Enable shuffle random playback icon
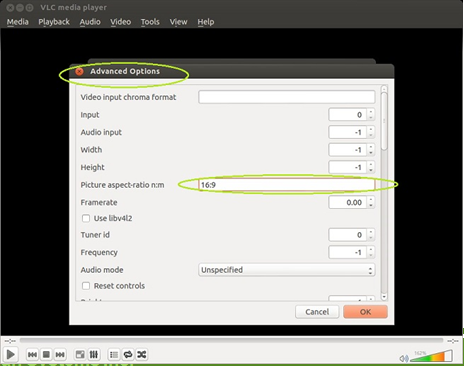464x366 pixels. pyautogui.click(x=142, y=354)
